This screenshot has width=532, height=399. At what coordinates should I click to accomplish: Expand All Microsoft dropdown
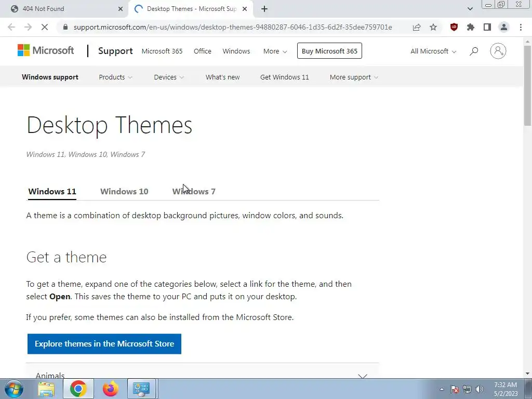click(433, 51)
